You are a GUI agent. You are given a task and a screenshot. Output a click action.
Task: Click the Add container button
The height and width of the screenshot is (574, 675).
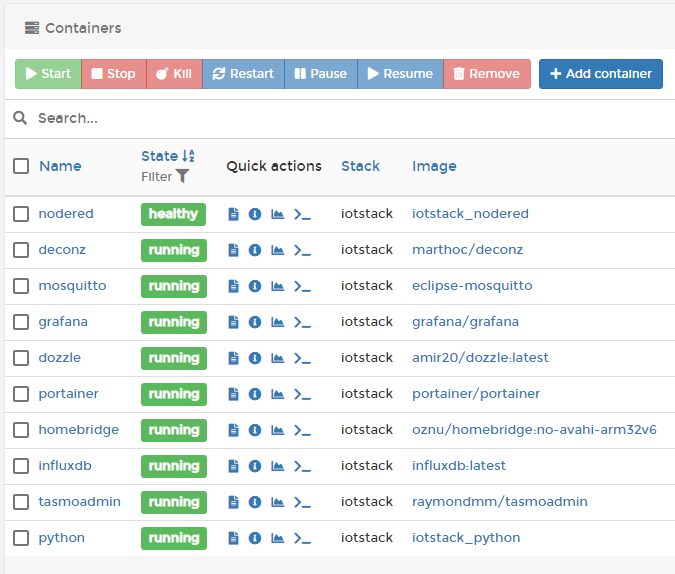pos(600,74)
